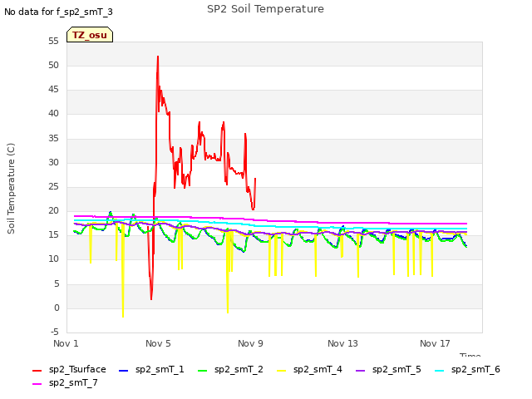Toggle sp2_smT_7 series in legend

(x=65, y=383)
